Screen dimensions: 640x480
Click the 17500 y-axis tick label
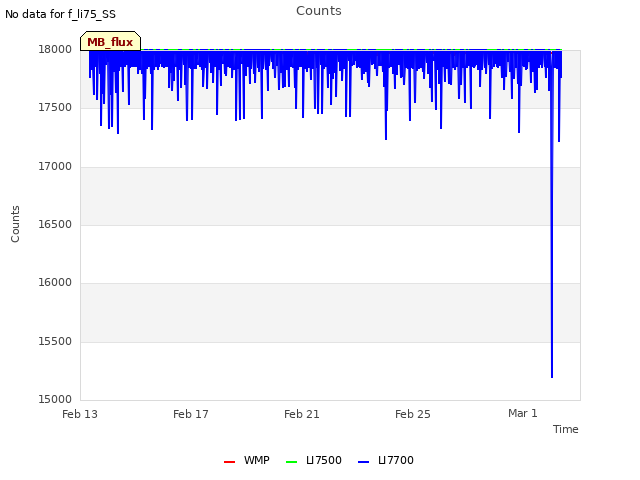55,108
